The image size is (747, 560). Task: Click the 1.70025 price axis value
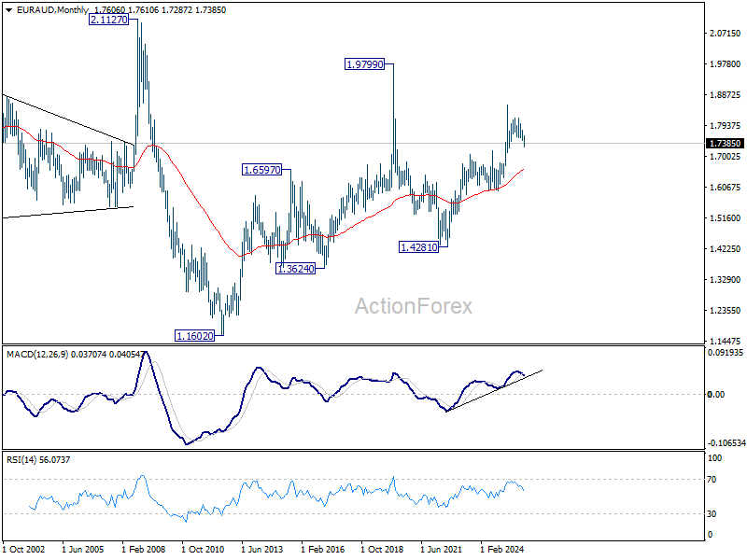pyautogui.click(x=726, y=157)
